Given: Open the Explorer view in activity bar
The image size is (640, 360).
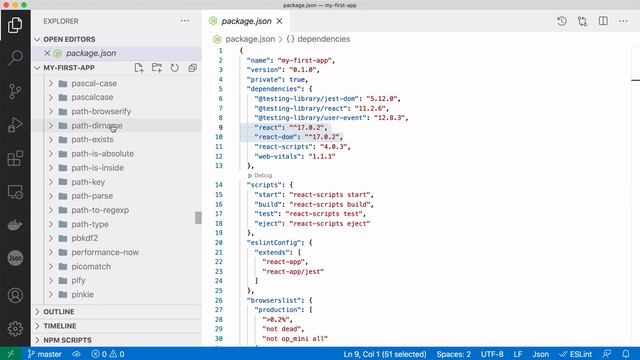Looking at the screenshot, I should point(15,25).
